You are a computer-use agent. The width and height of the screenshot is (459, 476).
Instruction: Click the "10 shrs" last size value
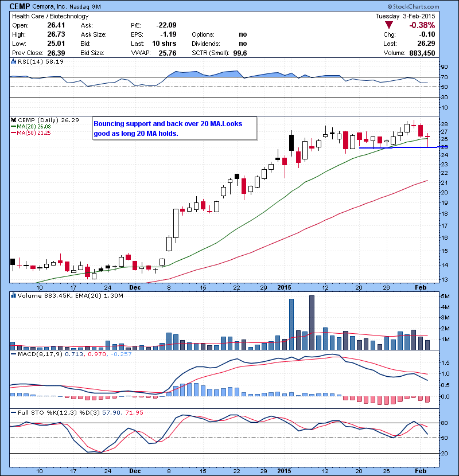(x=164, y=44)
